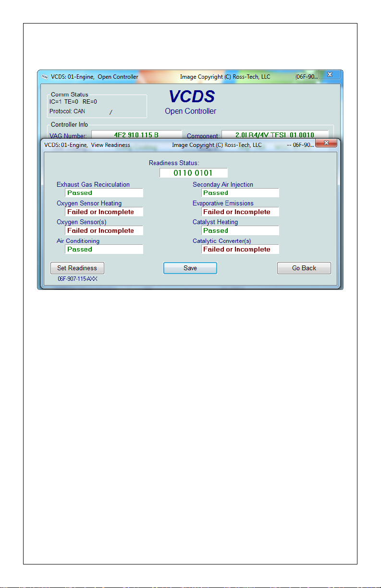Click Exhaust Gas Recirculation Passed field
The height and width of the screenshot is (588, 381).
104,193
